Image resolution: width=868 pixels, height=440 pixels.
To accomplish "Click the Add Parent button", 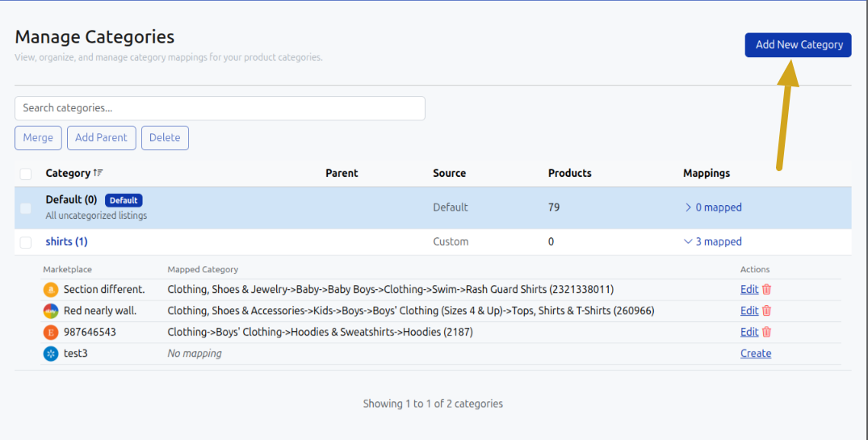I will click(x=101, y=138).
